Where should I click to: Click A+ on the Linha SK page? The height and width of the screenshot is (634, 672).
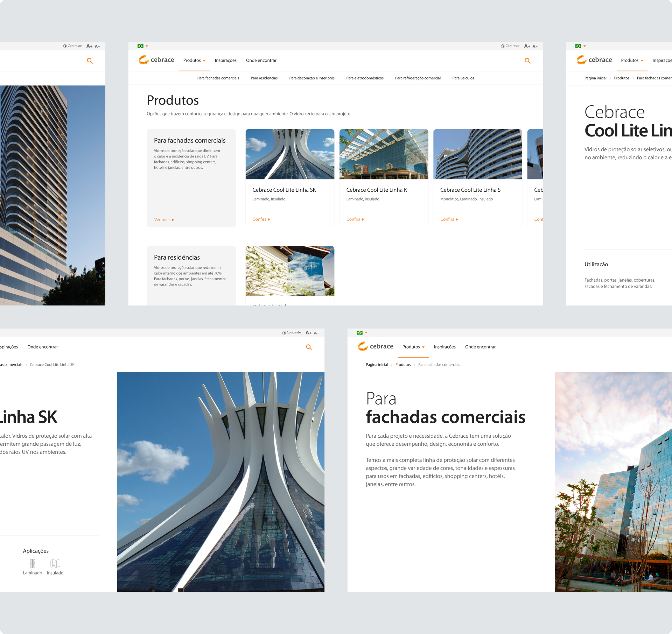(x=308, y=333)
